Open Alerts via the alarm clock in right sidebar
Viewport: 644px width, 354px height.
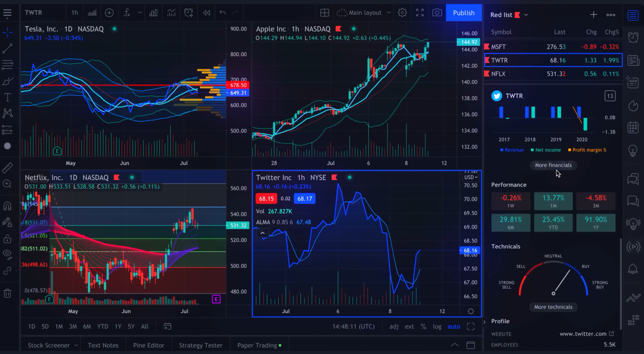pos(633,37)
